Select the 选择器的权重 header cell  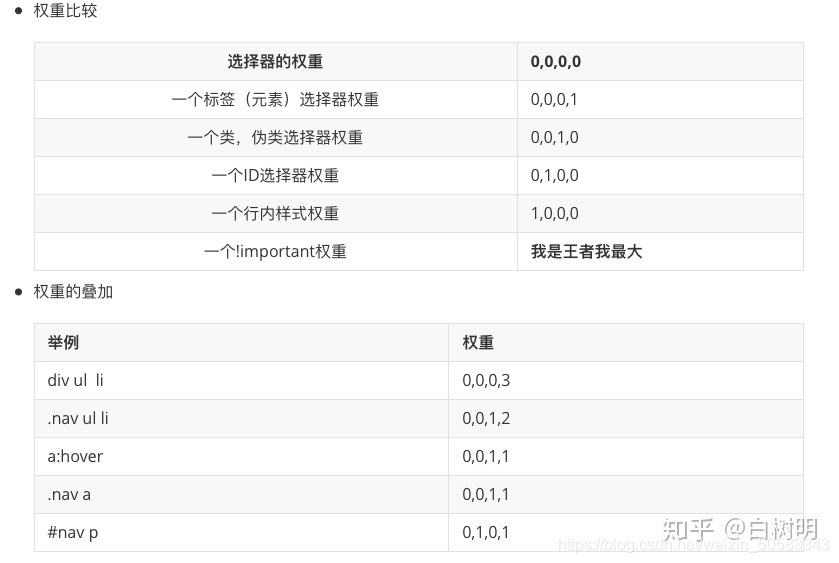pyautogui.click(x=276, y=62)
